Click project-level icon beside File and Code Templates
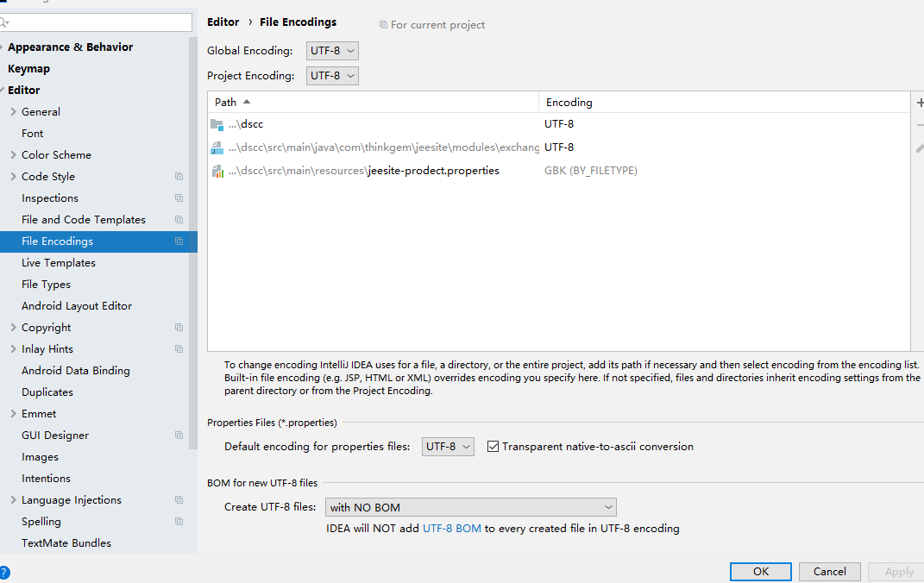Screen dimensions: 924x583 point(179,220)
